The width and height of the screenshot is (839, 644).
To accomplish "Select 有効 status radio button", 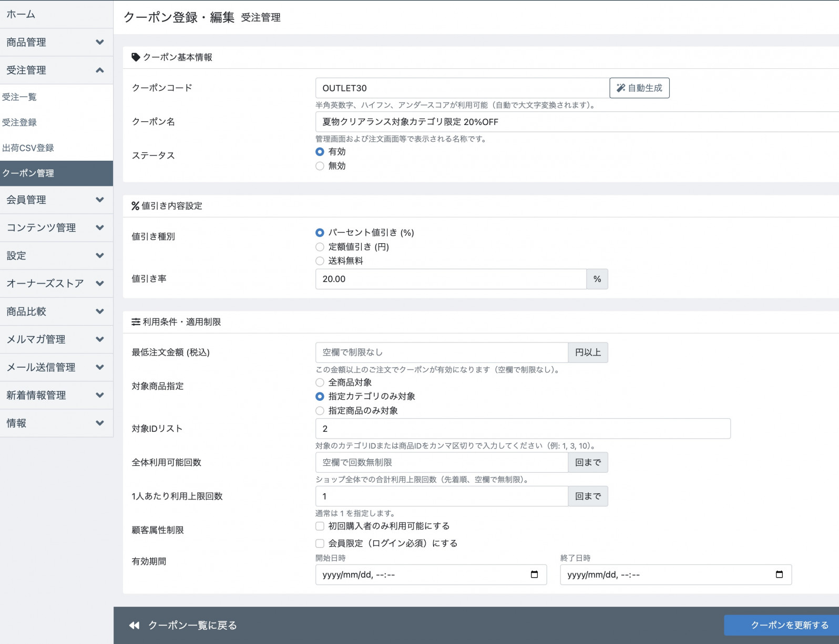I will point(320,152).
